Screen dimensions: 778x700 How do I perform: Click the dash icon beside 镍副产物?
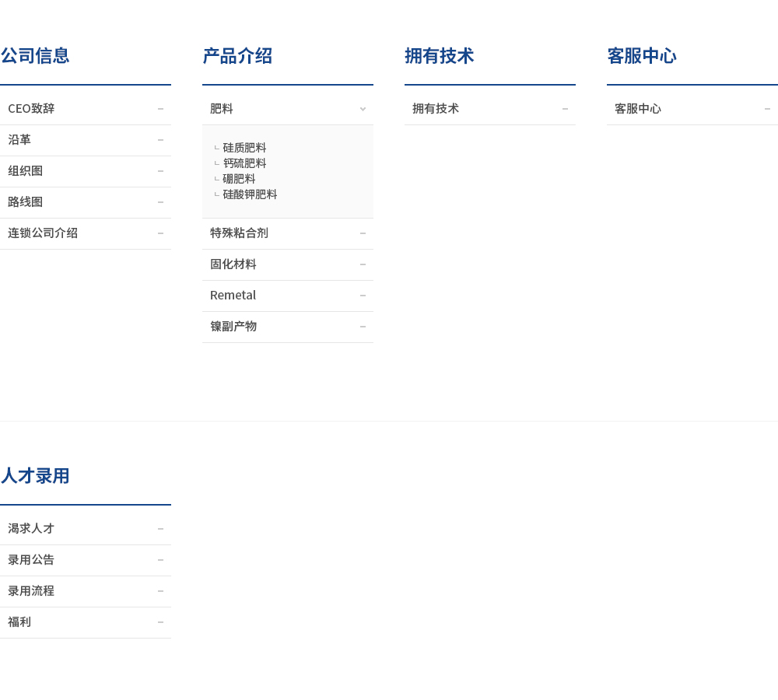[x=363, y=327]
